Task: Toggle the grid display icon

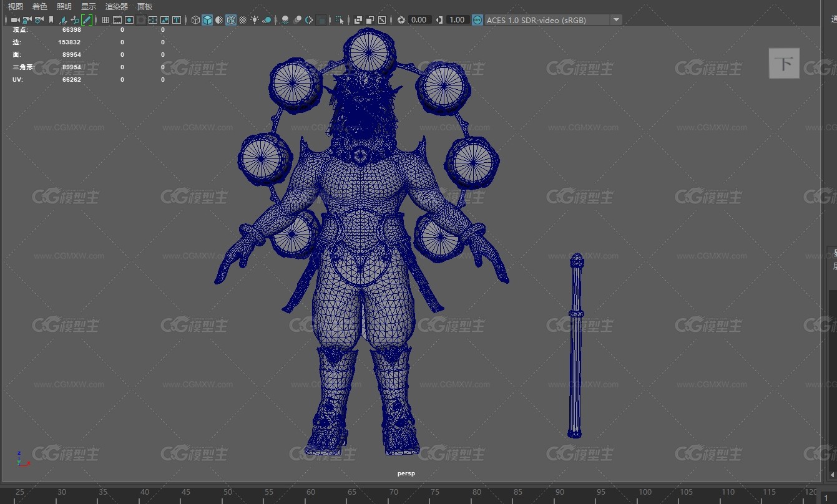Action: 105,20
